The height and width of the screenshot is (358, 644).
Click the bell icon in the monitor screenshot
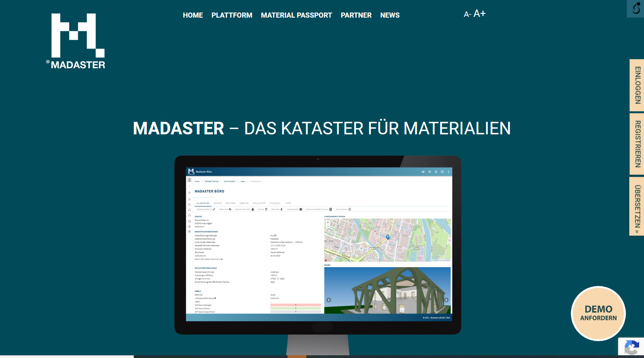click(436, 172)
